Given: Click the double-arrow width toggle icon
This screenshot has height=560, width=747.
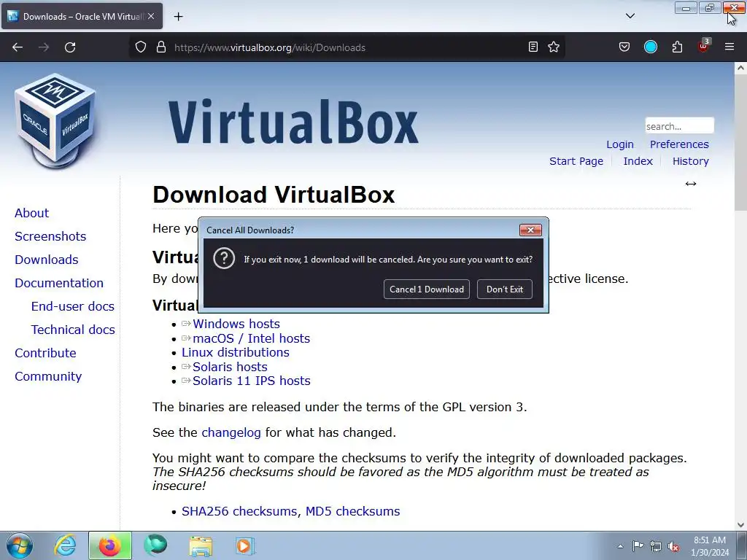Looking at the screenshot, I should [x=690, y=184].
